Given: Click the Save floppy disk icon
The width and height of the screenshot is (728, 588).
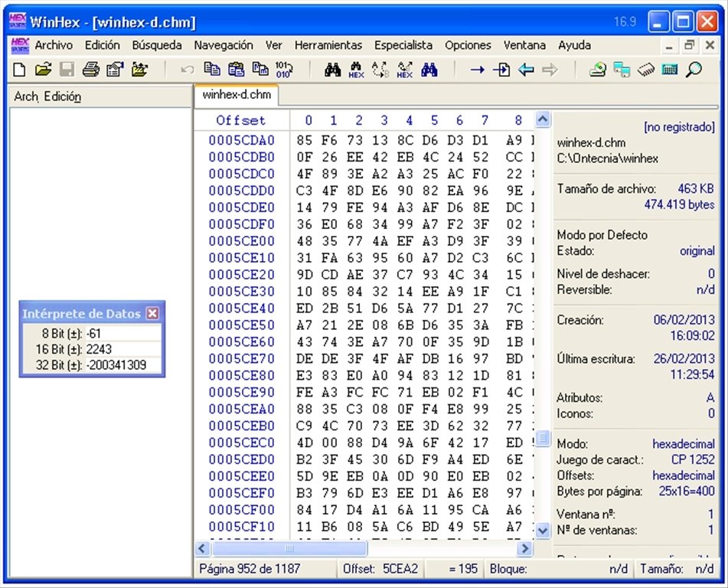Looking at the screenshot, I should click(x=67, y=70).
